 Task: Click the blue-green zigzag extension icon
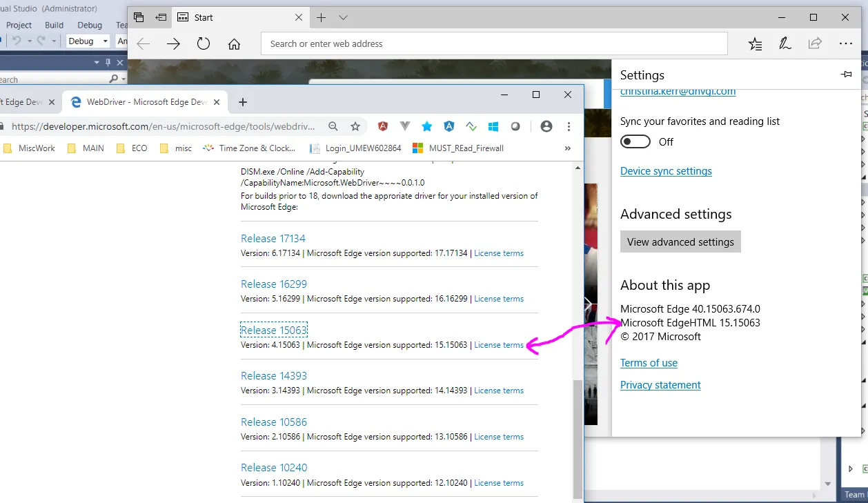[471, 126]
